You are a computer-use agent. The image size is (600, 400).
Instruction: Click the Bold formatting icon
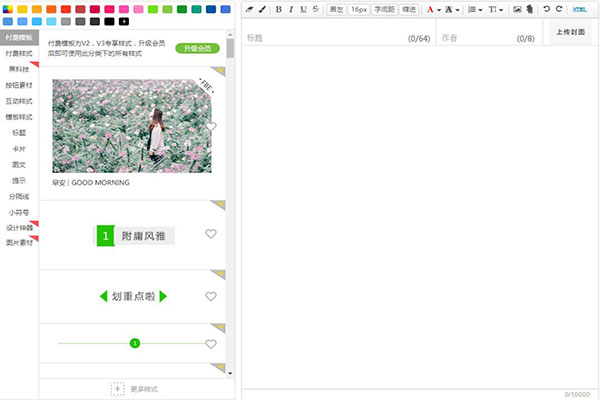pos(279,9)
